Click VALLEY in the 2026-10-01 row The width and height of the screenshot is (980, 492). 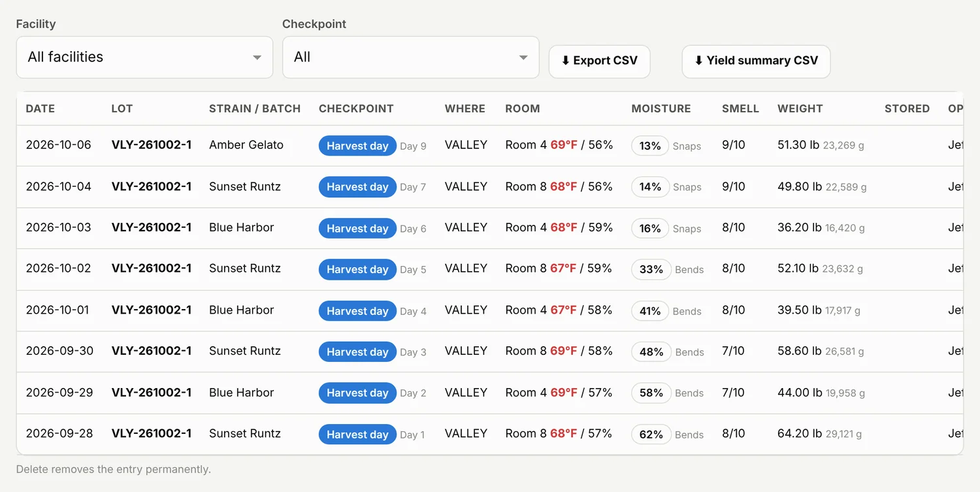point(466,310)
